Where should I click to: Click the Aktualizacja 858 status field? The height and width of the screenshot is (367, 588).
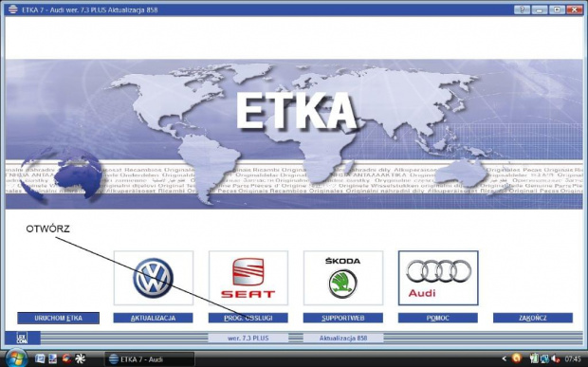[343, 339]
